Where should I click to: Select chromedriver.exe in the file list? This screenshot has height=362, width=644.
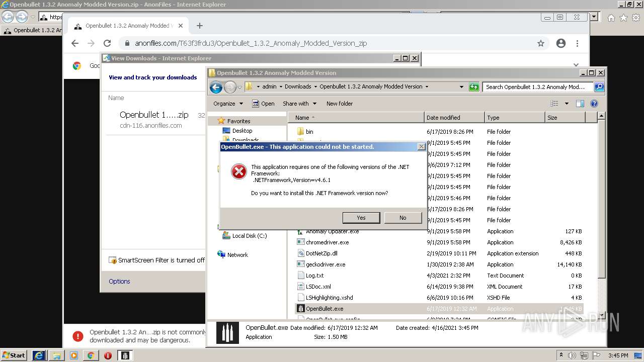pos(327,242)
